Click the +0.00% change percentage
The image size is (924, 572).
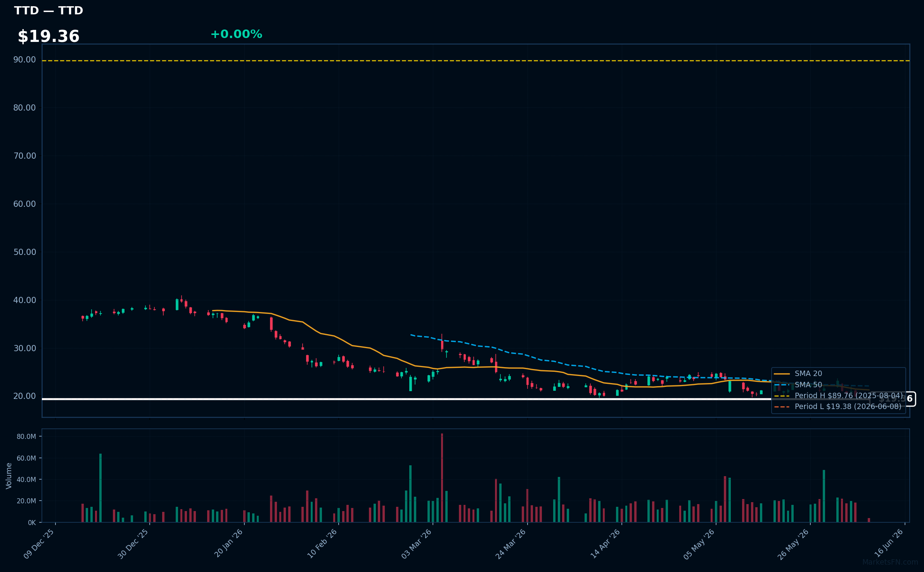coord(236,34)
